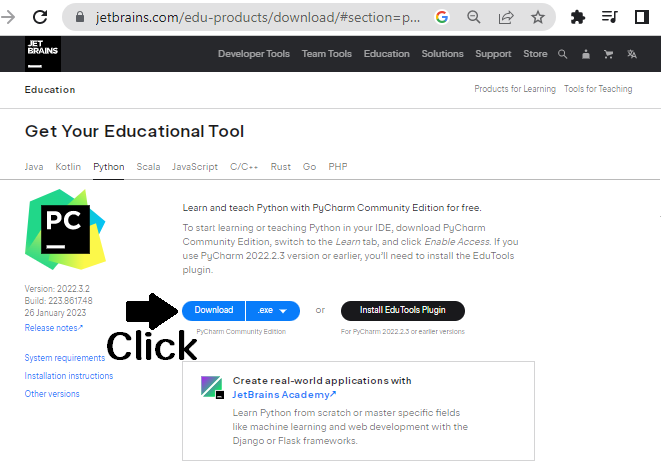Click the padlock site info icon
The image size is (661, 466).
click(x=80, y=17)
